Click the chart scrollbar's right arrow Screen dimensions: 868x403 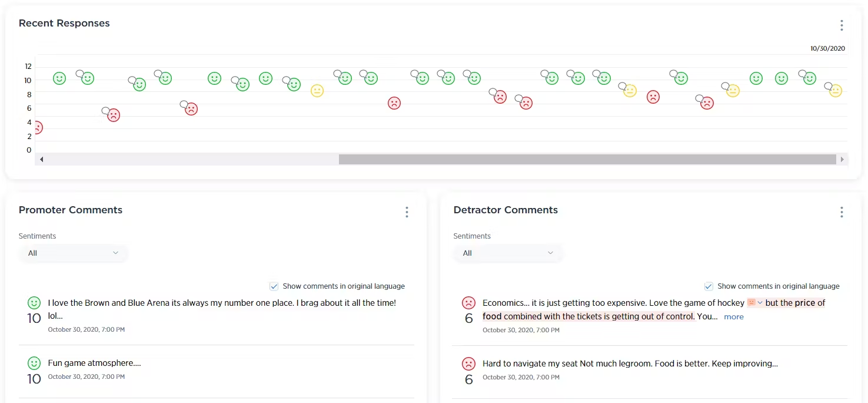pyautogui.click(x=842, y=160)
